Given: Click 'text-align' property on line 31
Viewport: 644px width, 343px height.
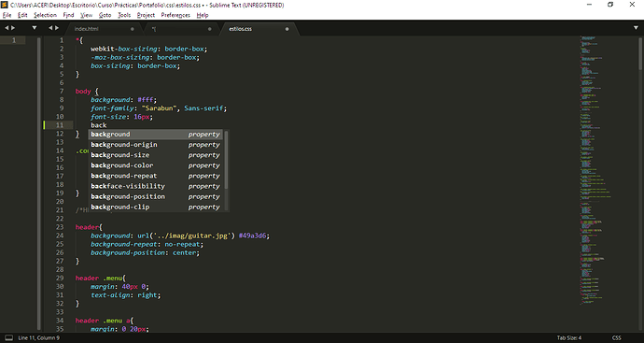Looking at the screenshot, I should (x=110, y=295).
